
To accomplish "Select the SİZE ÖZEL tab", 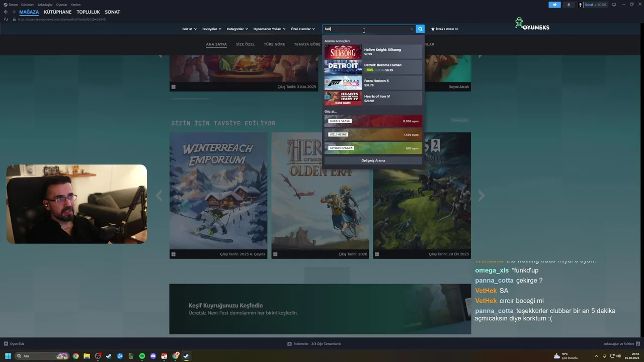I will [245, 44].
